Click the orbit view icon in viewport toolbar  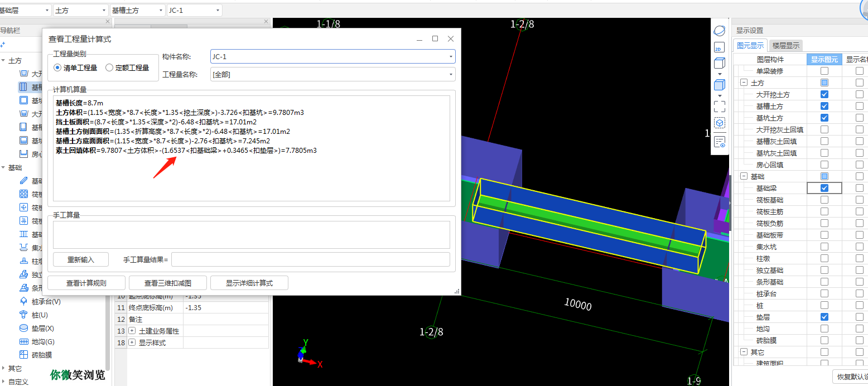pyautogui.click(x=720, y=31)
